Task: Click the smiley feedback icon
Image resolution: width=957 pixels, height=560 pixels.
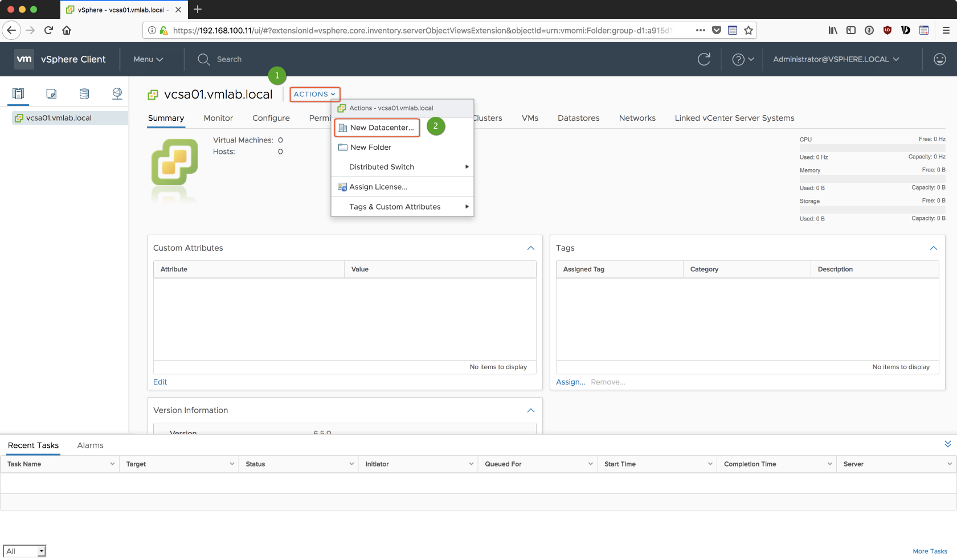Action: point(939,59)
